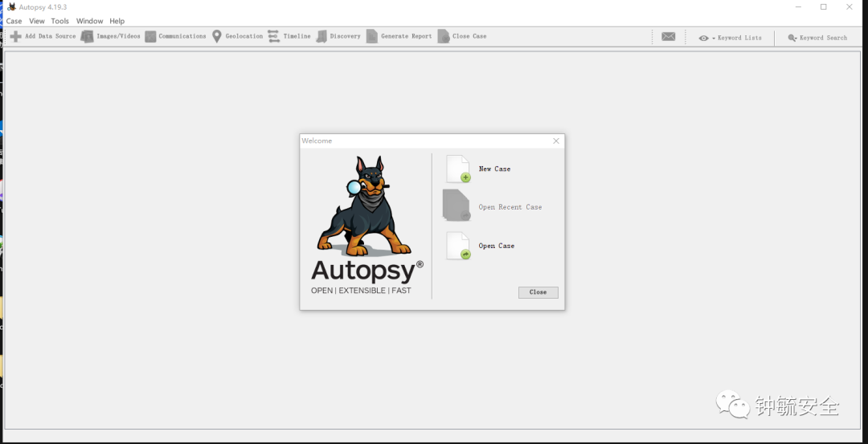Open the Tools menu

[x=59, y=21]
